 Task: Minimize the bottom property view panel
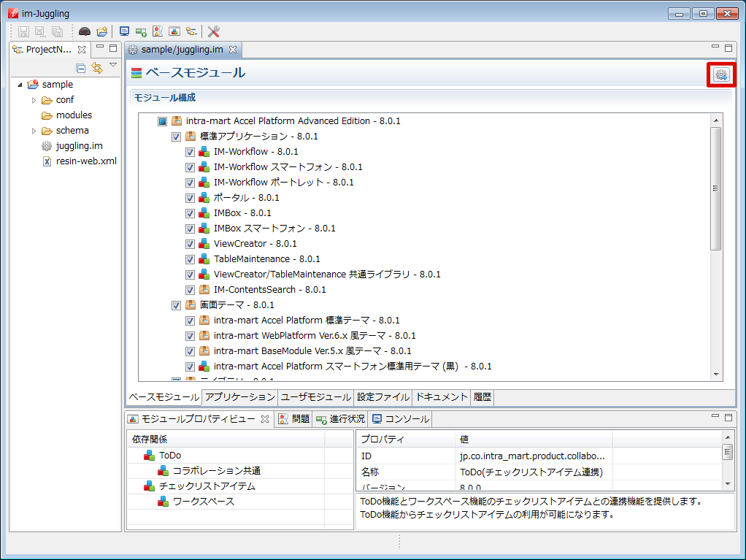click(715, 416)
